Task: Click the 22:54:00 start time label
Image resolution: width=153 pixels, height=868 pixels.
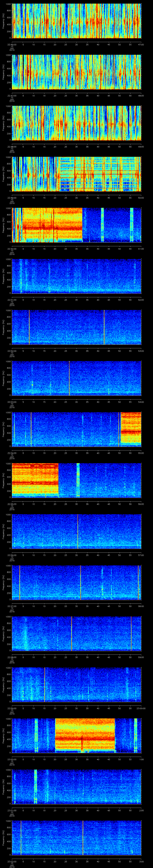Action: (12, 453)
